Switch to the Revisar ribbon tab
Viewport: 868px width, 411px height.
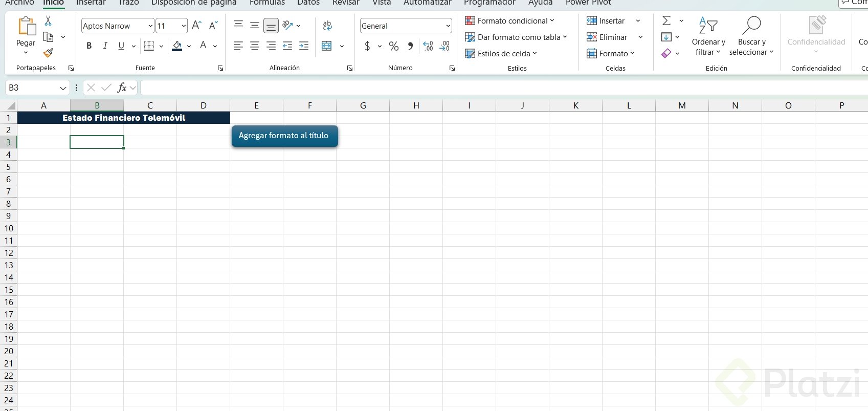click(x=346, y=3)
